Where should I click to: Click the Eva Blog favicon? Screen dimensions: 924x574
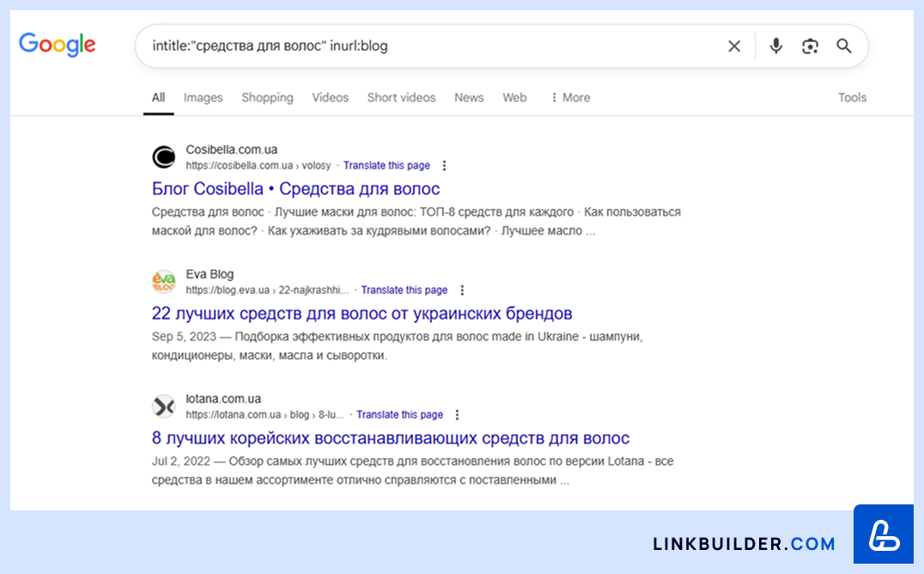[x=164, y=281]
